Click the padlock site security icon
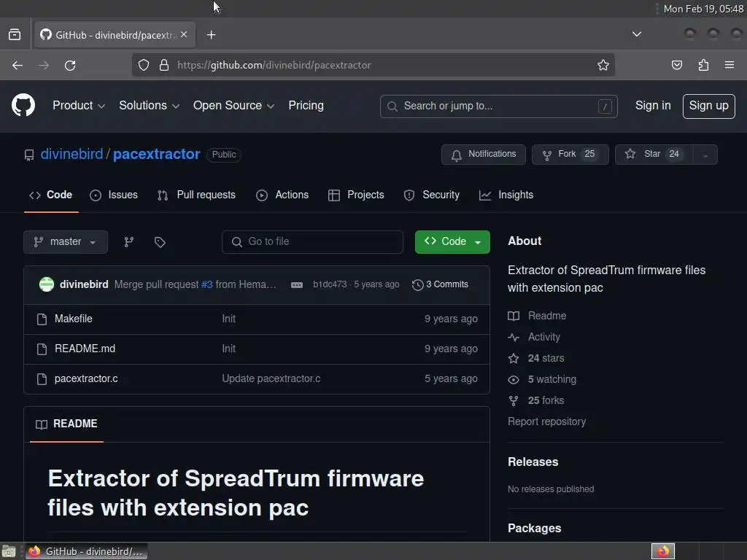Viewport: 747px width, 560px height. 164,65
